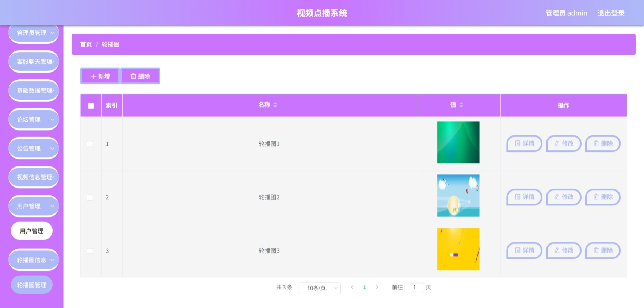Click the yellow 轮播图3 thumbnail image
This screenshot has height=308, width=644.
[458, 249]
